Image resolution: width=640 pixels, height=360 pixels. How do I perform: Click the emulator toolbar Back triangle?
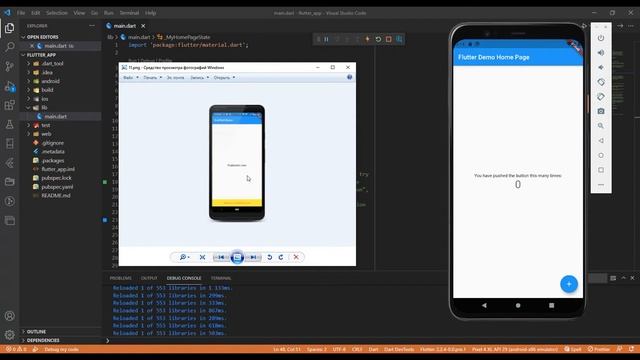click(601, 140)
